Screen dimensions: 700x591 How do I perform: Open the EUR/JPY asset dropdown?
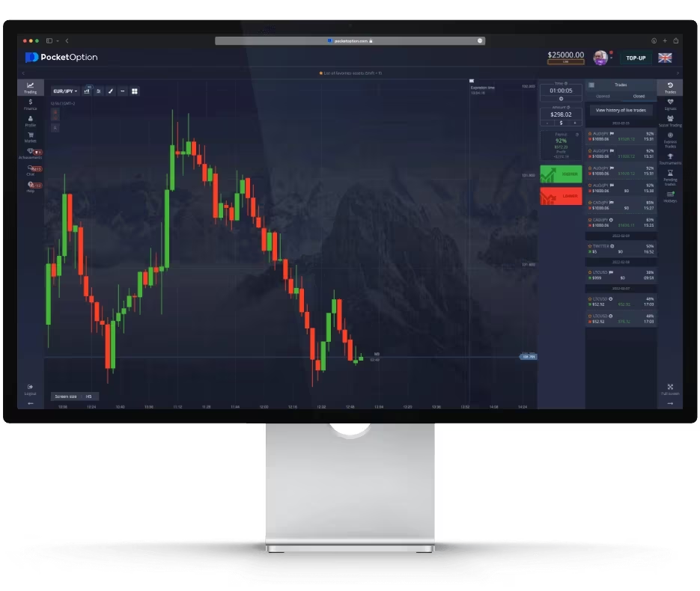click(x=65, y=91)
